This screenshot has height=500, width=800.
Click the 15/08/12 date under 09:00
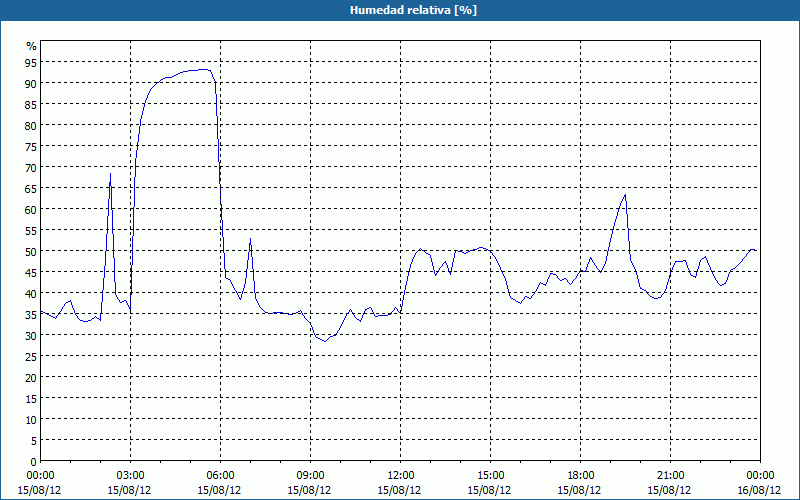(309, 490)
